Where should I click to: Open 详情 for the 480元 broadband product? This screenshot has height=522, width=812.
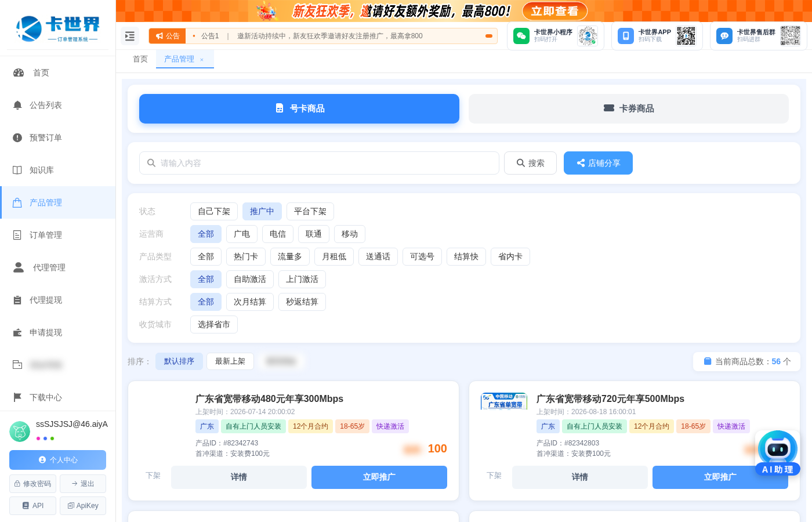pyautogui.click(x=239, y=477)
